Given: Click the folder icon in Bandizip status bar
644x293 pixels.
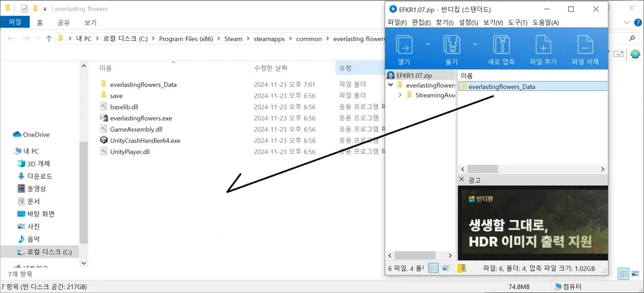Looking at the screenshot, I should (462, 269).
